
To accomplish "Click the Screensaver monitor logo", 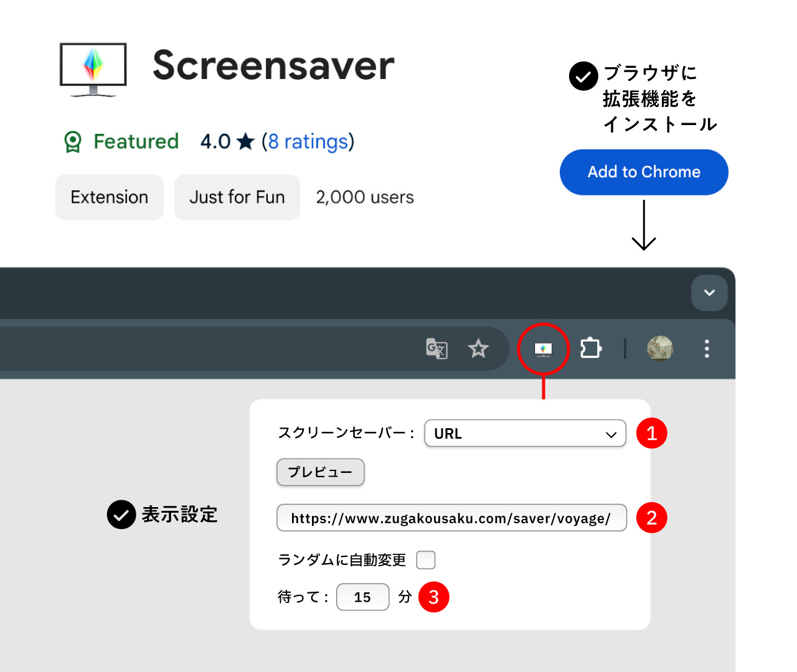I will (93, 69).
